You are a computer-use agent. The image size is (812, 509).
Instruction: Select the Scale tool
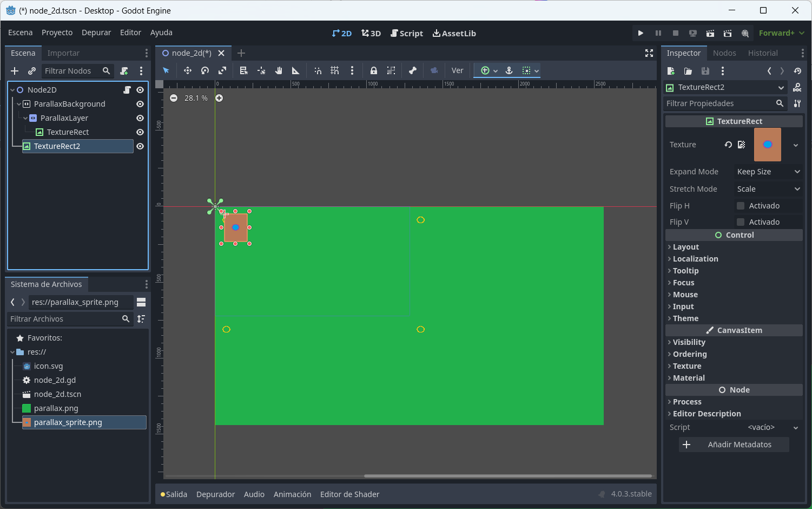[x=222, y=70]
